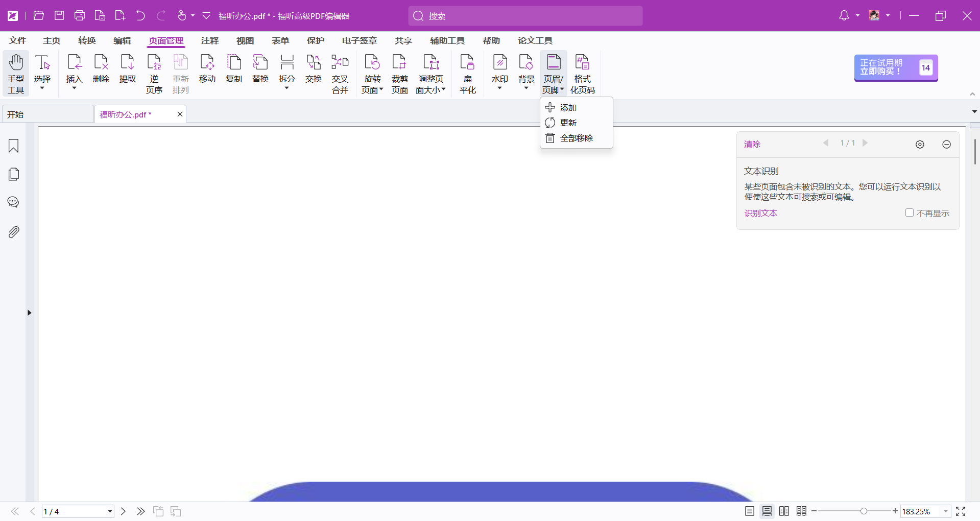This screenshot has width=980, height=521.
Task: Select the Flatten (扁平化) tool
Action: pyautogui.click(x=467, y=74)
